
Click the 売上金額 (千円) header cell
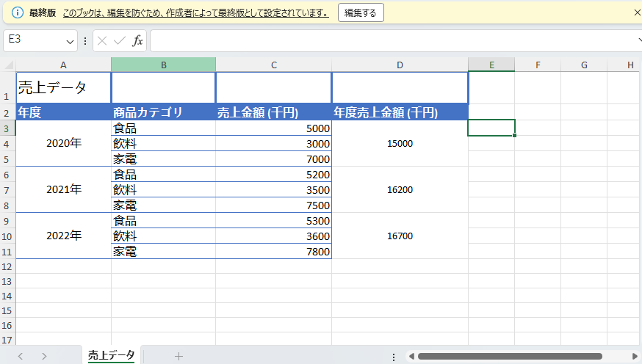pos(273,112)
